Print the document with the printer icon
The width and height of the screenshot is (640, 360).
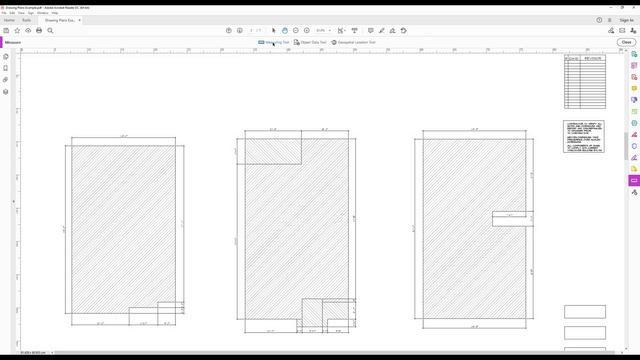(39, 31)
